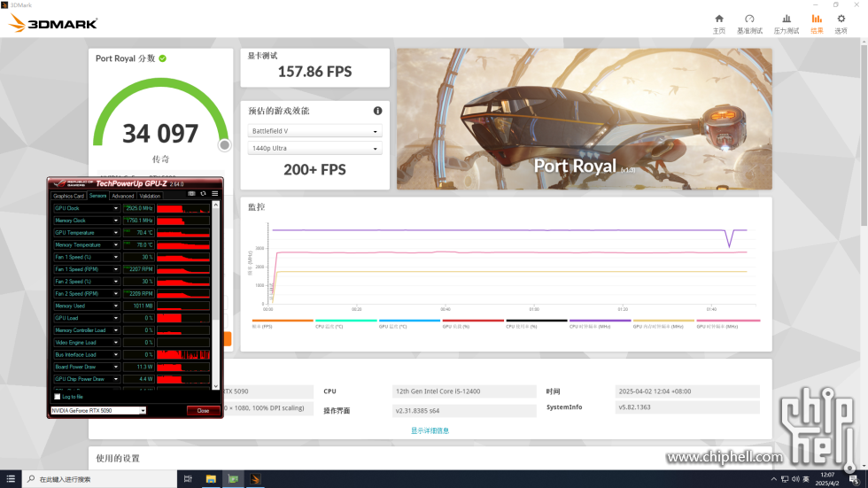Open File Explorer from the taskbar
The width and height of the screenshot is (868, 488).
coord(211,478)
